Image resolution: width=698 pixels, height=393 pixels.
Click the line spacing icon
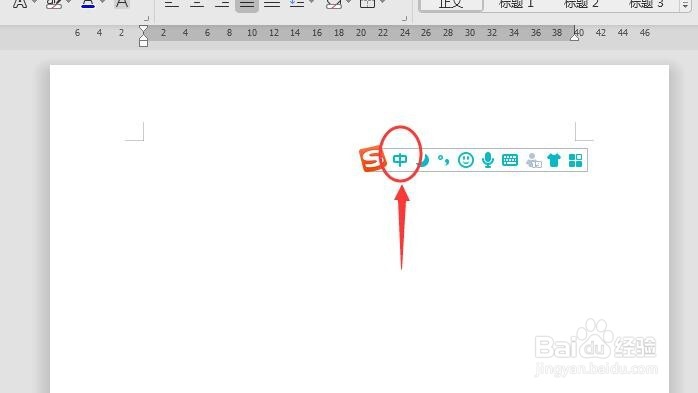pos(296,4)
